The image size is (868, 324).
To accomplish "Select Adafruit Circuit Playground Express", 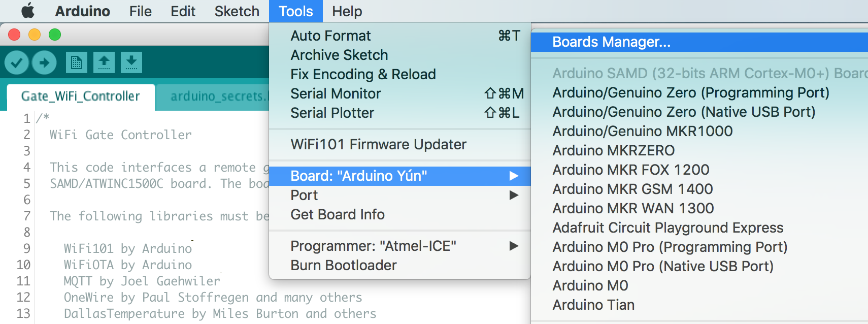I will (x=699, y=228).
